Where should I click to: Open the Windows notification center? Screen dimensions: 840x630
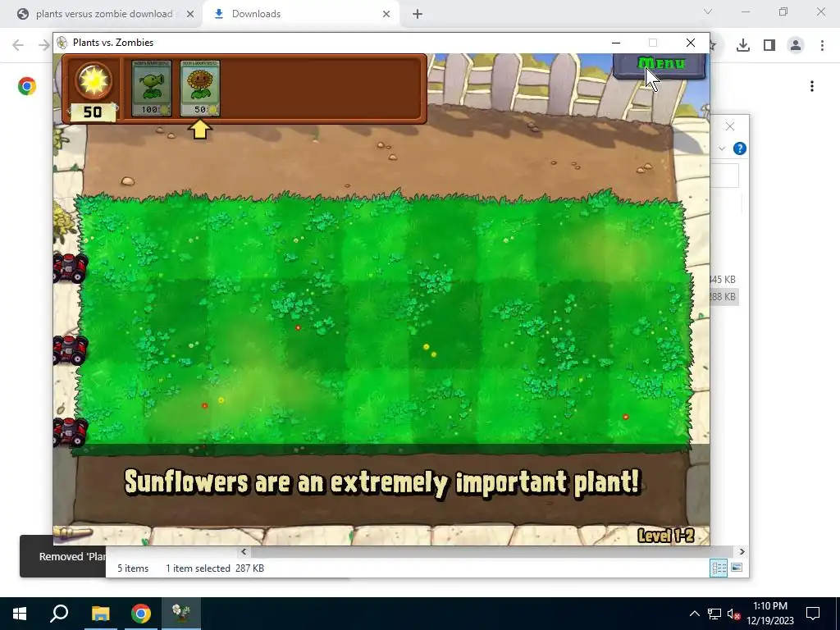pos(813,614)
